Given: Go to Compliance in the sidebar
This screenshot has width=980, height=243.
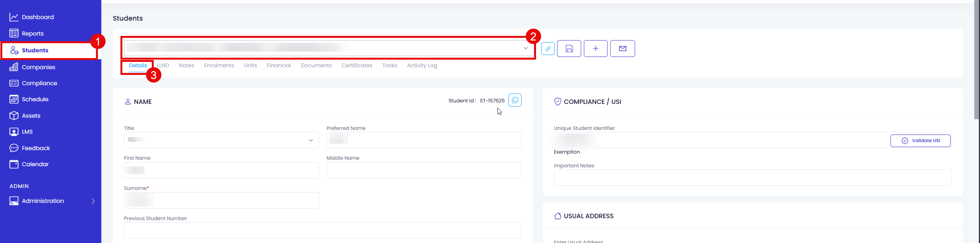Looking at the screenshot, I should pyautogui.click(x=33, y=83).
